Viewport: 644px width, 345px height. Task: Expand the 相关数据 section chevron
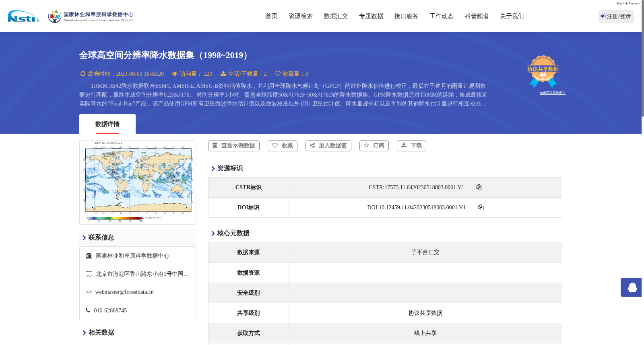84,333
